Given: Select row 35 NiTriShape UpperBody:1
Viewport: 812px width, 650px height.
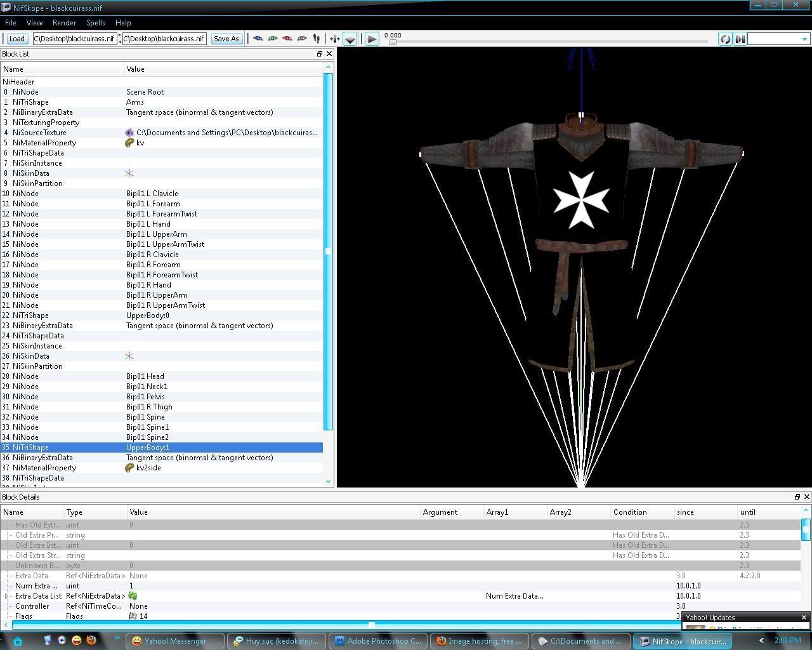Looking at the screenshot, I should pos(162,448).
